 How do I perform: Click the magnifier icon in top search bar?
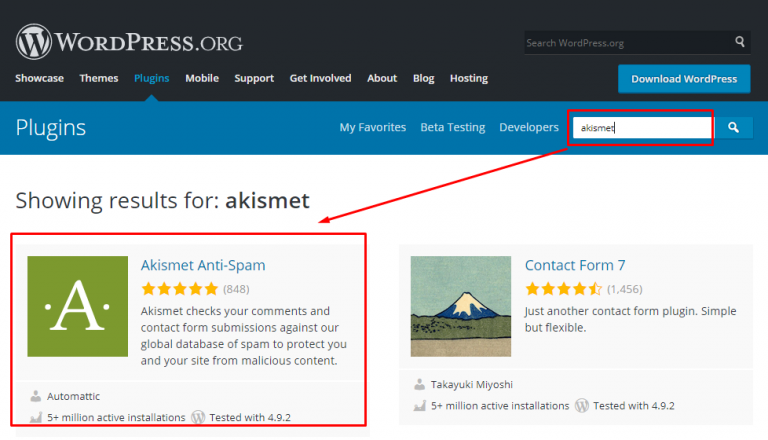740,42
